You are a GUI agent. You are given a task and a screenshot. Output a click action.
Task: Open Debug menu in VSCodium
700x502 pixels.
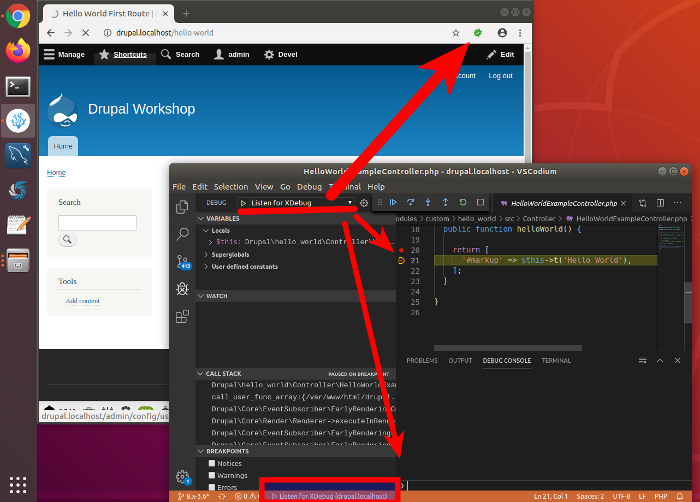309,187
